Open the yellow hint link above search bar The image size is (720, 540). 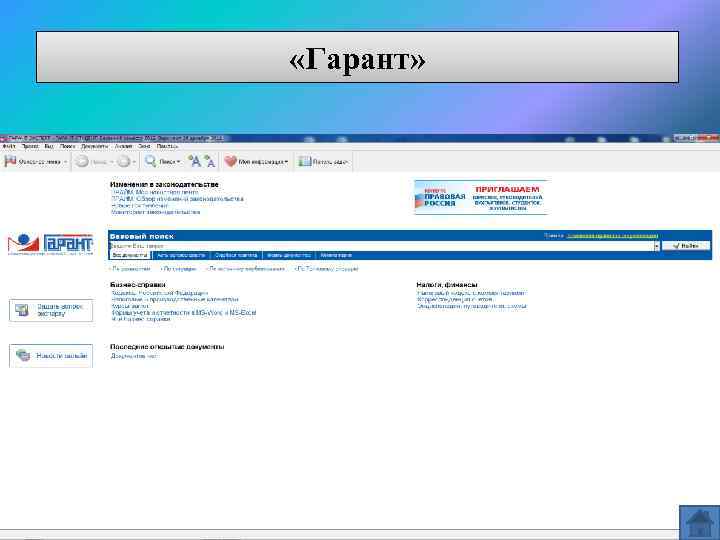[612, 236]
